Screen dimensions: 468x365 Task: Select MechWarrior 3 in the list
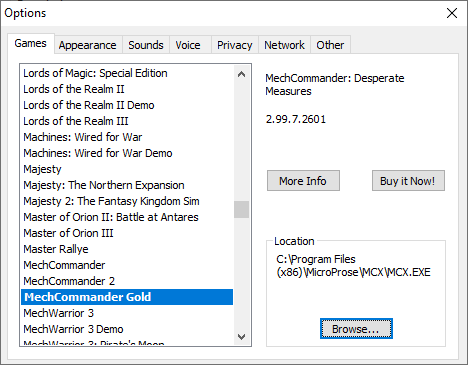click(x=127, y=313)
